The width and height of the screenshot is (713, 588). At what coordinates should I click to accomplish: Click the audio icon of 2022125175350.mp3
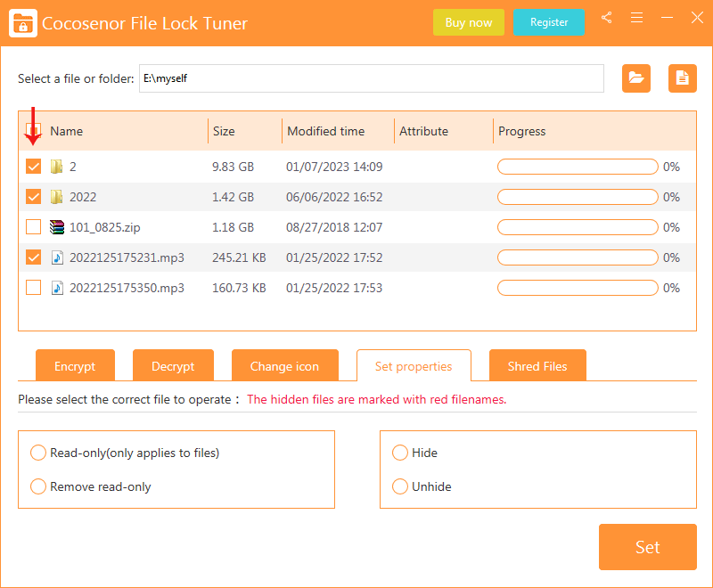click(x=57, y=288)
